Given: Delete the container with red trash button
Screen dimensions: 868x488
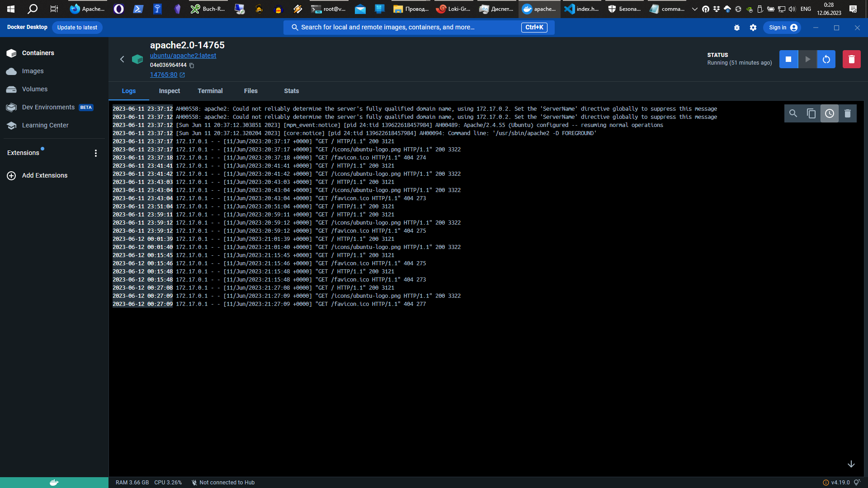Looking at the screenshot, I should (x=851, y=59).
